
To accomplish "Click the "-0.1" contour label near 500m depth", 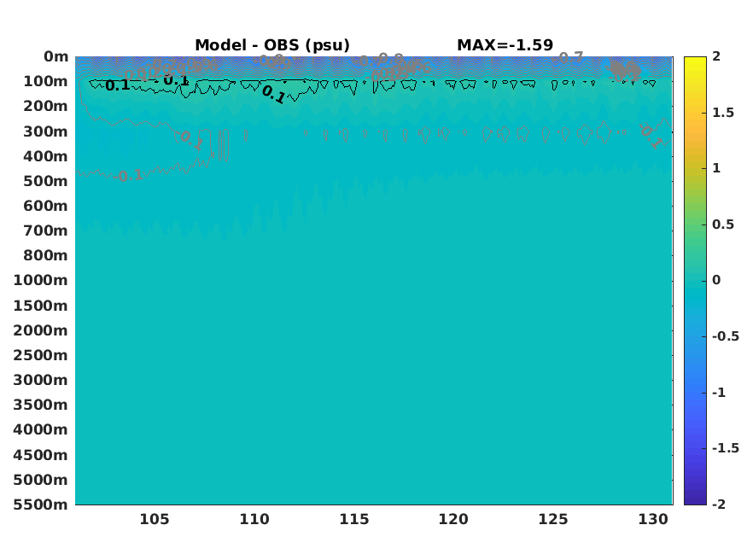I will point(129,176).
